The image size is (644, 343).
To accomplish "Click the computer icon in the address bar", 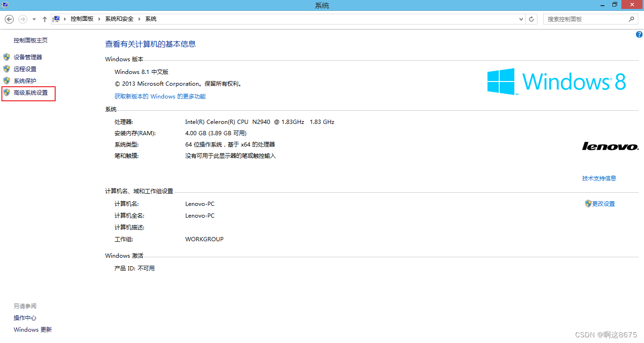I will (x=57, y=19).
